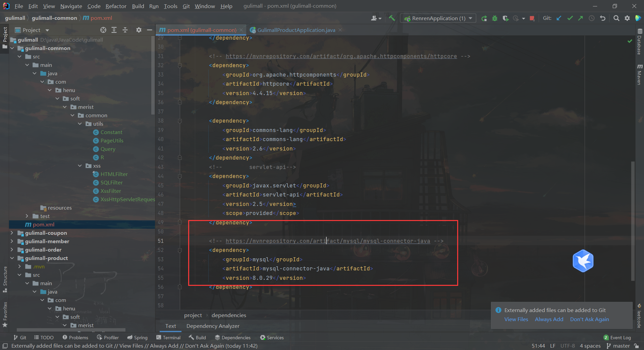Show Git history clock icon
Screen dimensions: 644x350
click(592, 18)
